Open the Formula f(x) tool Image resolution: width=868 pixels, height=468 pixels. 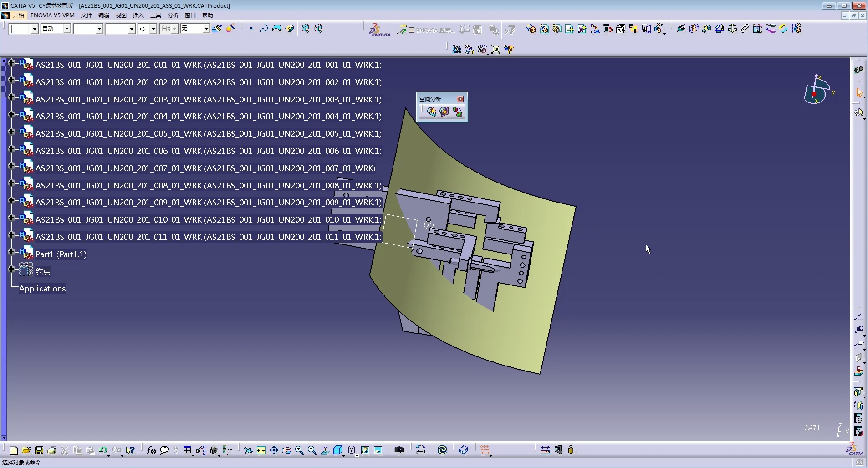point(151,450)
